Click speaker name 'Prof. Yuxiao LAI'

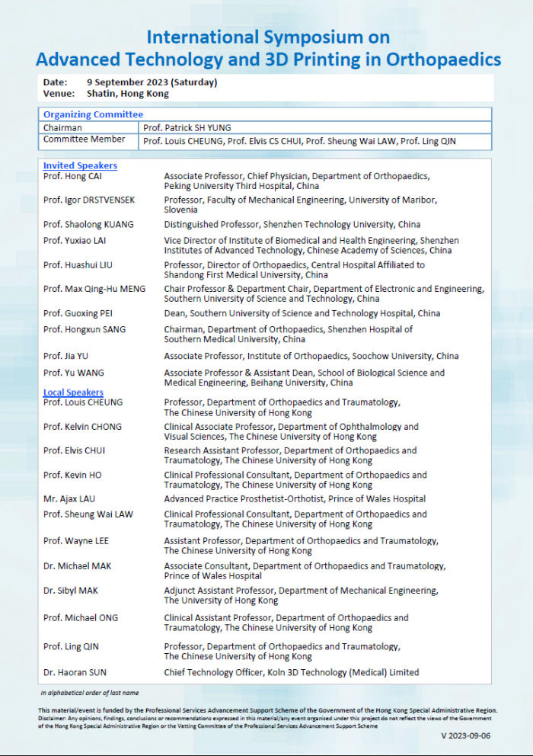pyautogui.click(x=74, y=241)
